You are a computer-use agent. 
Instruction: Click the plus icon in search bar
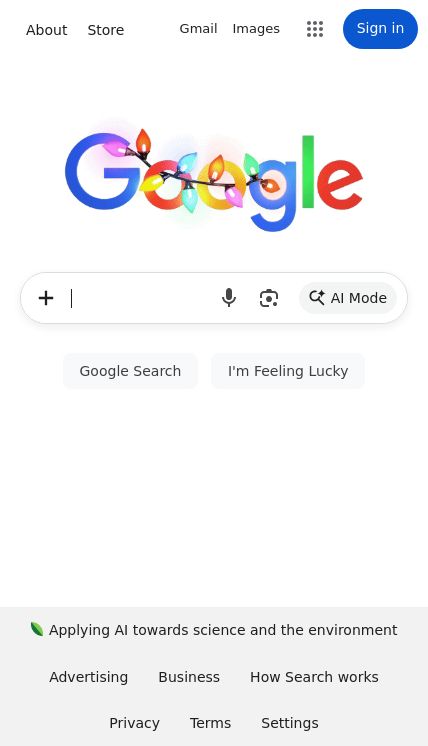tap(46, 298)
